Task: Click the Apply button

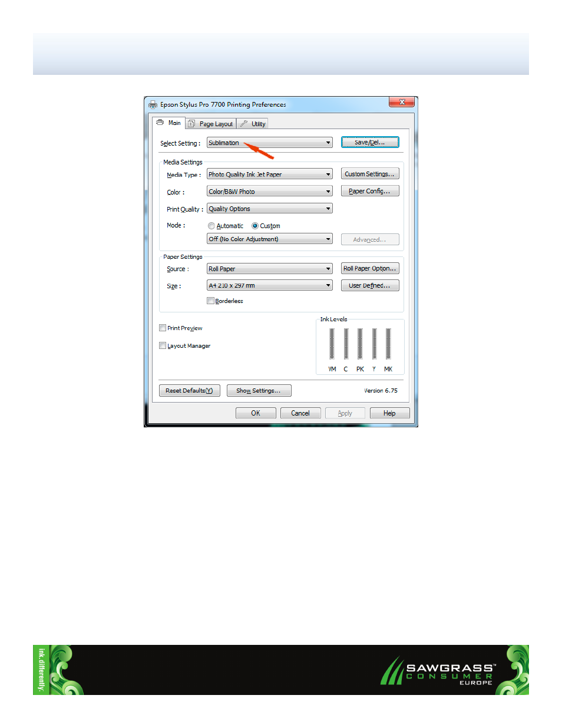Action: (x=345, y=413)
